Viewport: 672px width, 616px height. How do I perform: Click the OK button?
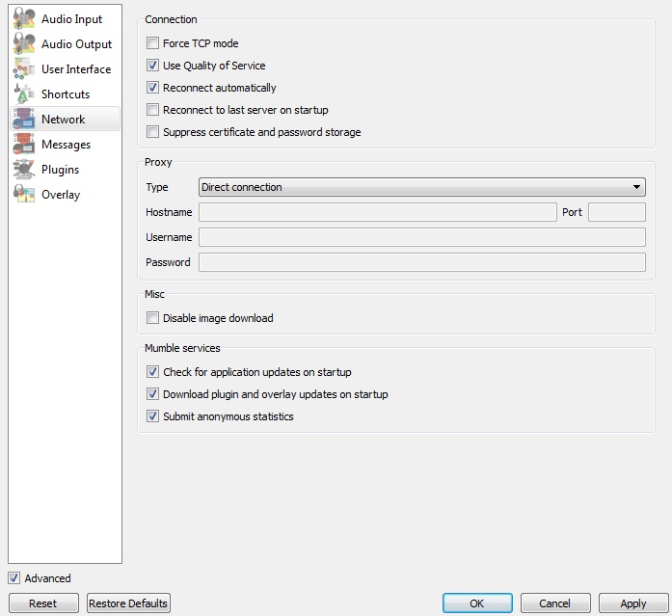coord(477,603)
